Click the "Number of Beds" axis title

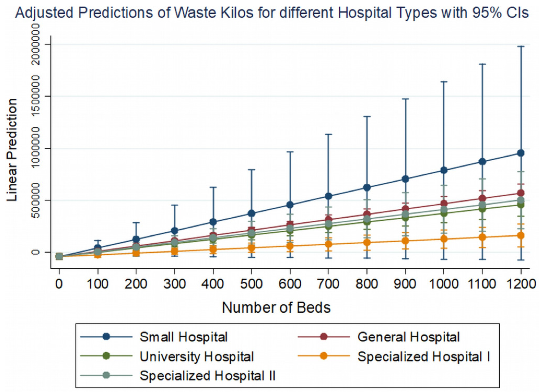[x=277, y=307]
